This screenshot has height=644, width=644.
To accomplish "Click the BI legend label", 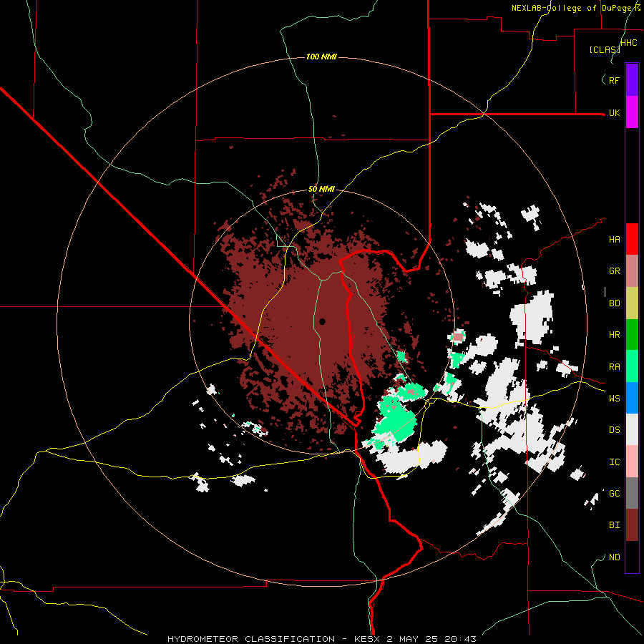I will [x=614, y=525].
